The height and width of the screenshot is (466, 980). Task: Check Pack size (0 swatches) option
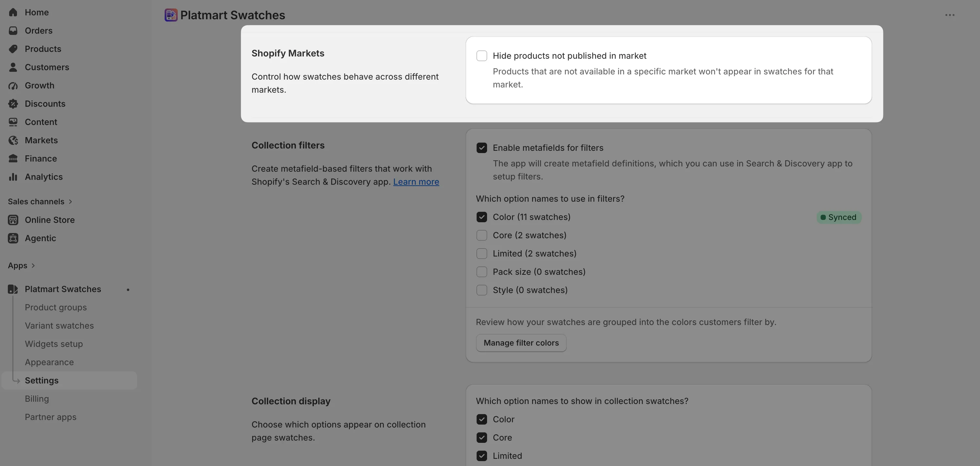[x=482, y=272]
